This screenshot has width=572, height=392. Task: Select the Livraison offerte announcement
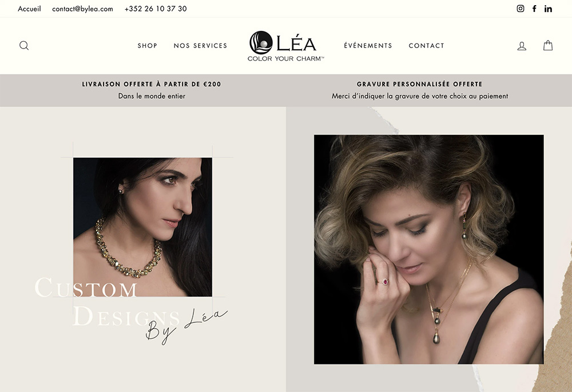tap(152, 90)
